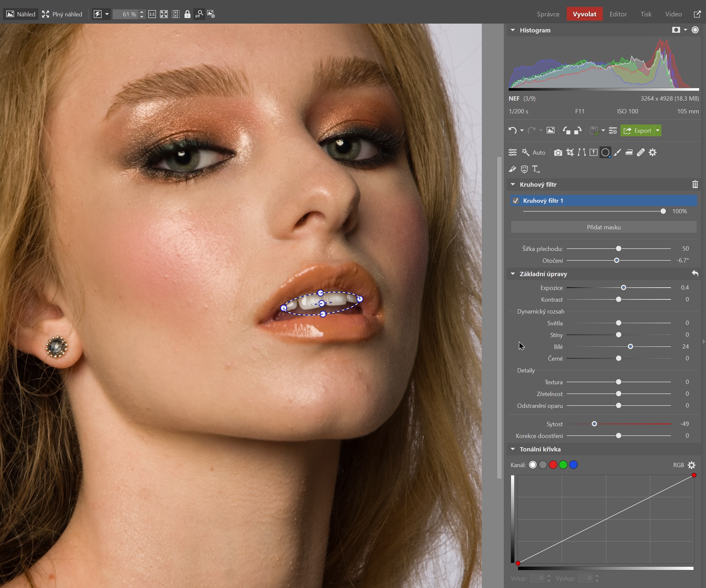The height and width of the screenshot is (588, 706).
Task: Click the Plný náhled button
Action: tap(62, 14)
